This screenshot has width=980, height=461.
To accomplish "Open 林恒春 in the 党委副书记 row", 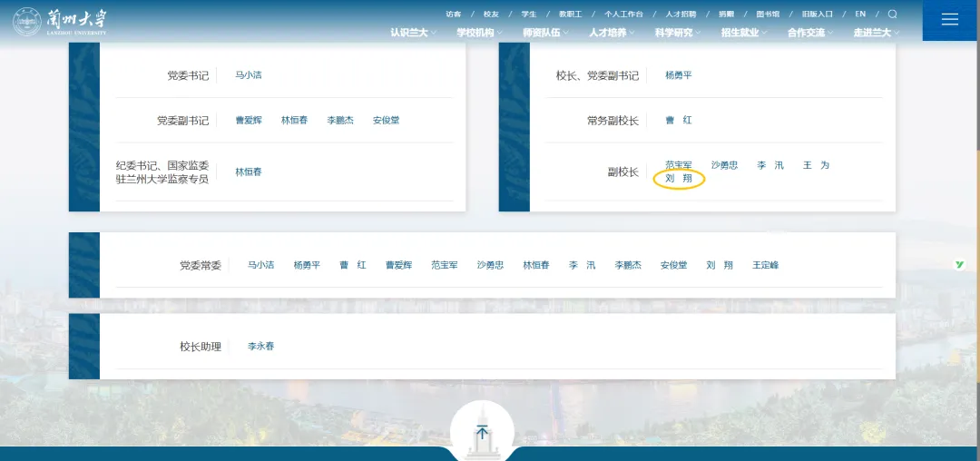I will point(294,120).
